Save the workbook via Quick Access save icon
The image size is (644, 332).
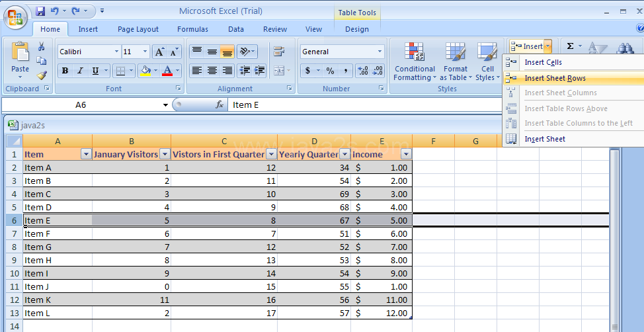pyautogui.click(x=40, y=11)
